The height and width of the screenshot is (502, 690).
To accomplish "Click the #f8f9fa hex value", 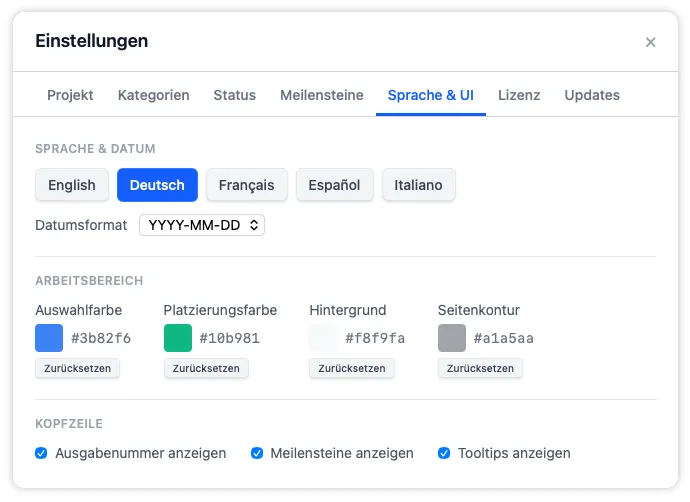I will pos(375,338).
